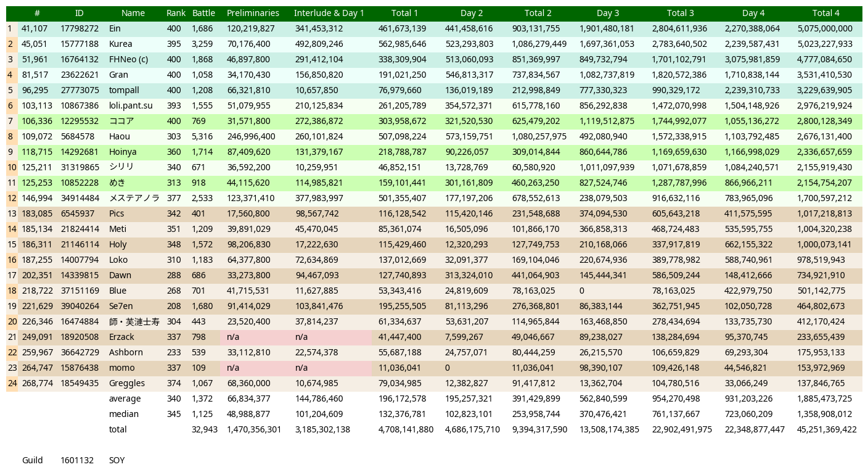The image size is (868, 475).
Task: Click the name 'Erzack'
Action: click(x=121, y=337)
